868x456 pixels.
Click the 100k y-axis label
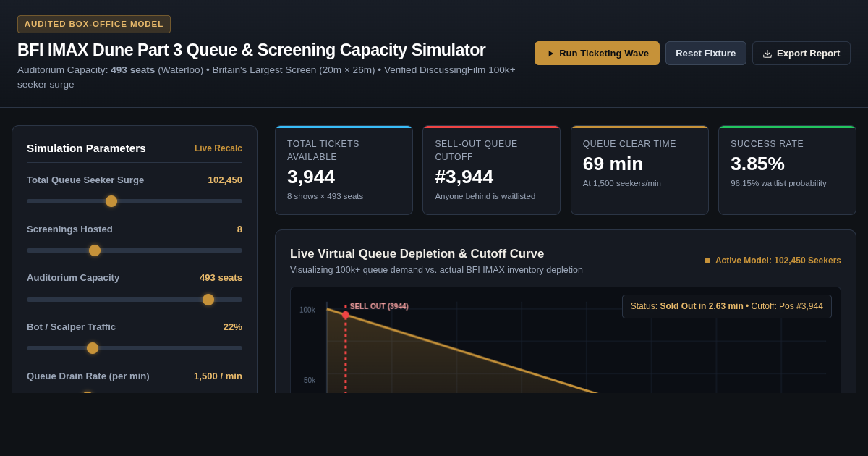coord(307,310)
